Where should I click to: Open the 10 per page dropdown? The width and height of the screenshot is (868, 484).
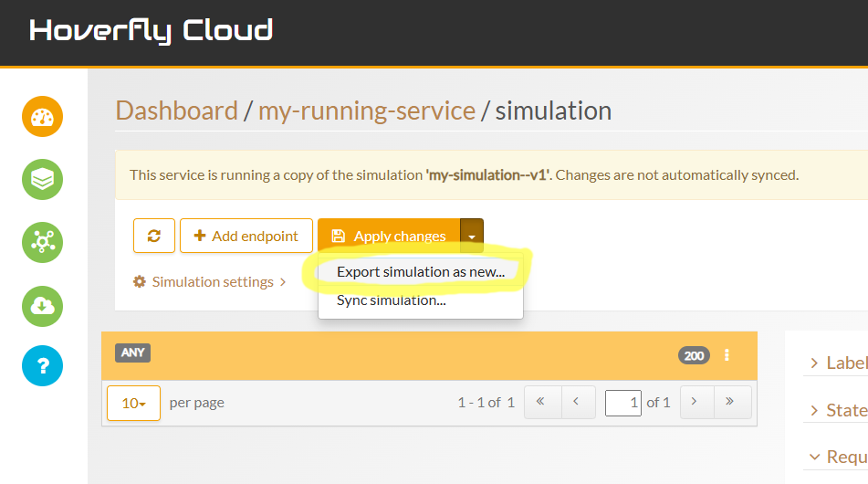coord(133,403)
